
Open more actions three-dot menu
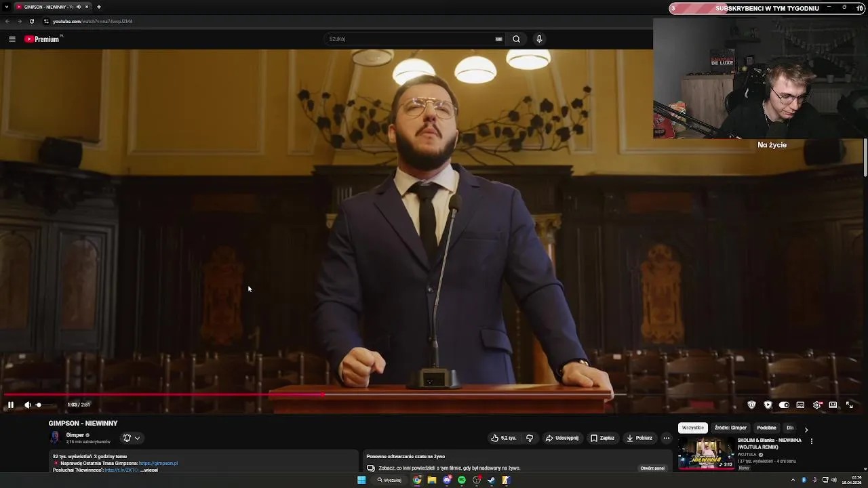click(x=666, y=438)
